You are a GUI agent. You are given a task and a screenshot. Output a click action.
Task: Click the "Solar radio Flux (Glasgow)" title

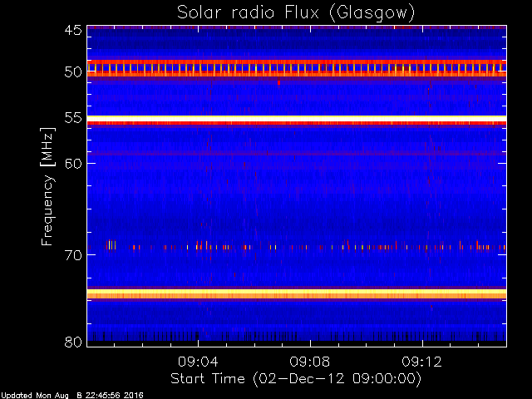click(296, 13)
